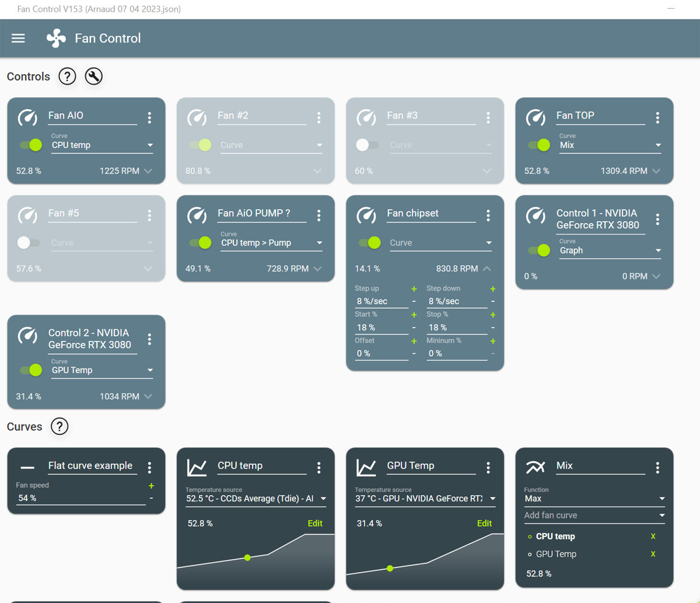Toggle Fan AIO control switch
700x603 pixels.
pyautogui.click(x=31, y=145)
